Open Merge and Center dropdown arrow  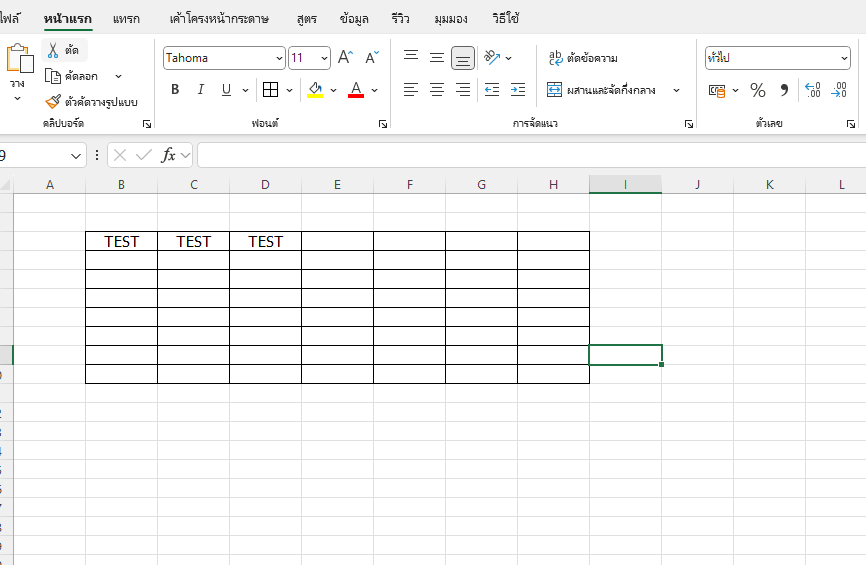(x=677, y=90)
